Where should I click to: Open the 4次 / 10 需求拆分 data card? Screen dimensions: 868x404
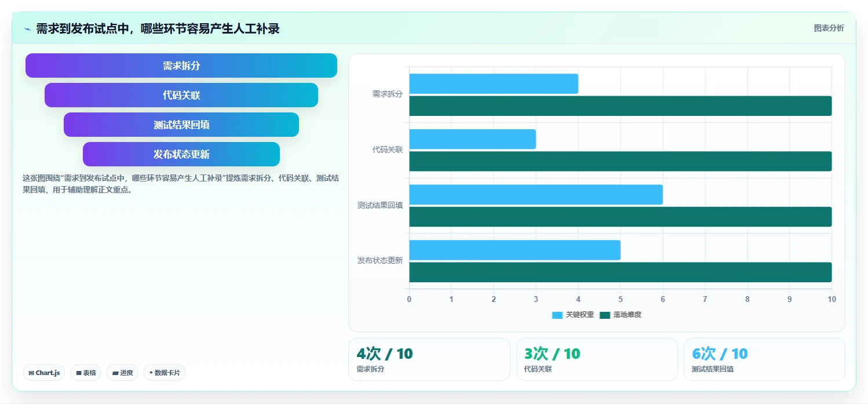429,359
